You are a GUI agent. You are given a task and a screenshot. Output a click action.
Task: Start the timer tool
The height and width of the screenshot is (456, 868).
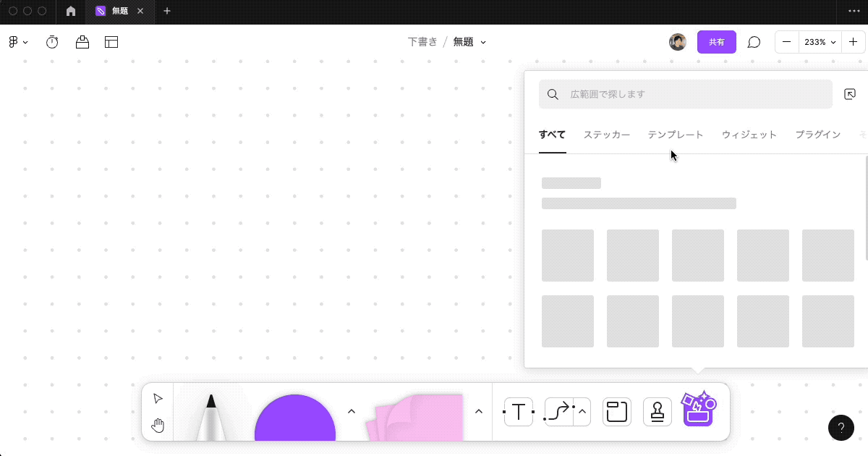52,42
